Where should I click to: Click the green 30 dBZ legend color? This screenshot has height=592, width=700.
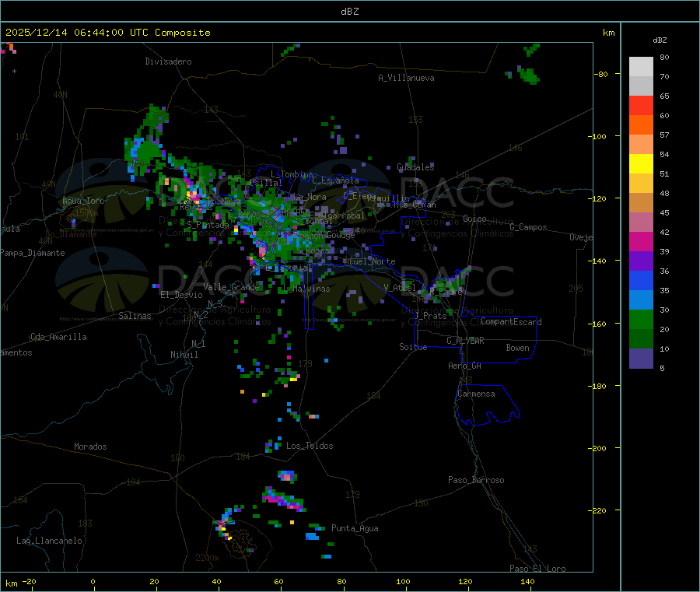tap(641, 319)
